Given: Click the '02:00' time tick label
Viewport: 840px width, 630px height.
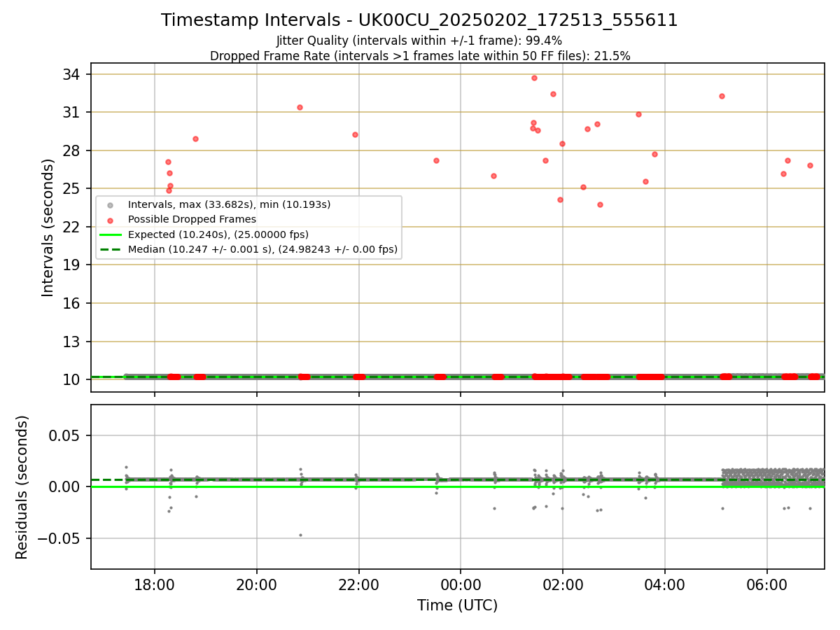Looking at the screenshot, I should (563, 584).
